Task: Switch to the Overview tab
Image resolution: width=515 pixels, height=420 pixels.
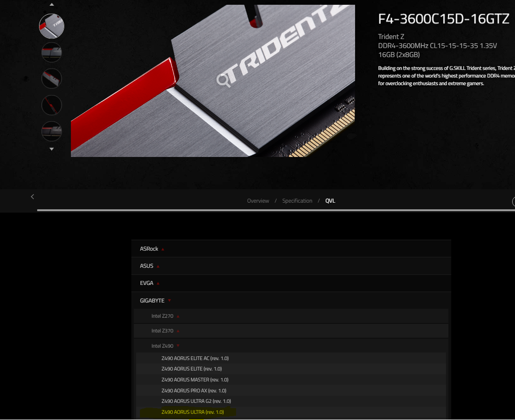Action: tap(258, 201)
